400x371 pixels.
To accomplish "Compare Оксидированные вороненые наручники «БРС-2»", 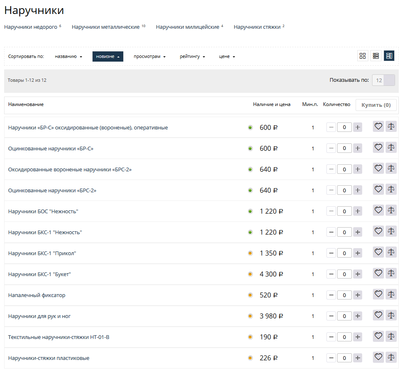I will [x=391, y=168].
